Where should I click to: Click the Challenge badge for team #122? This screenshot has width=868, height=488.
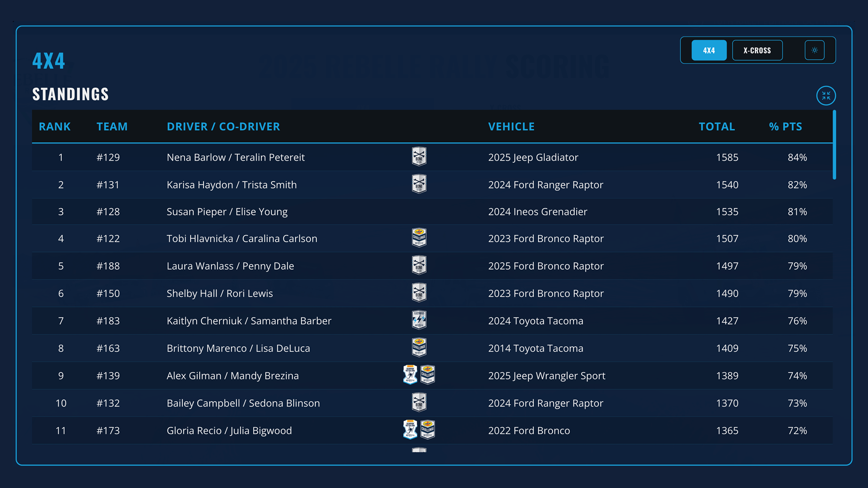[419, 238]
